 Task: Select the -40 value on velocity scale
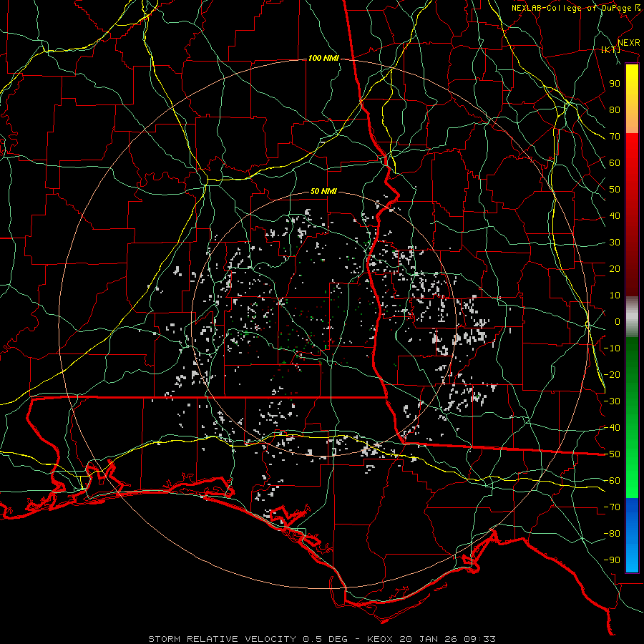(x=612, y=428)
